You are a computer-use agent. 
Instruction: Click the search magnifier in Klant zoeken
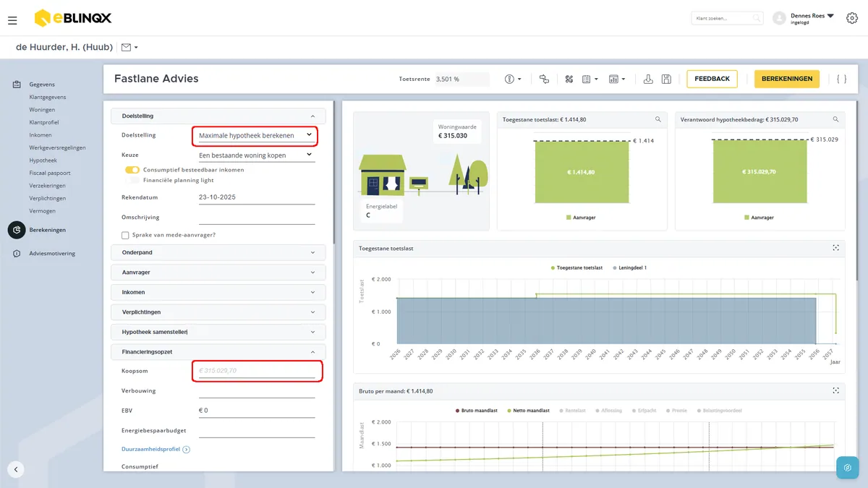pos(756,18)
